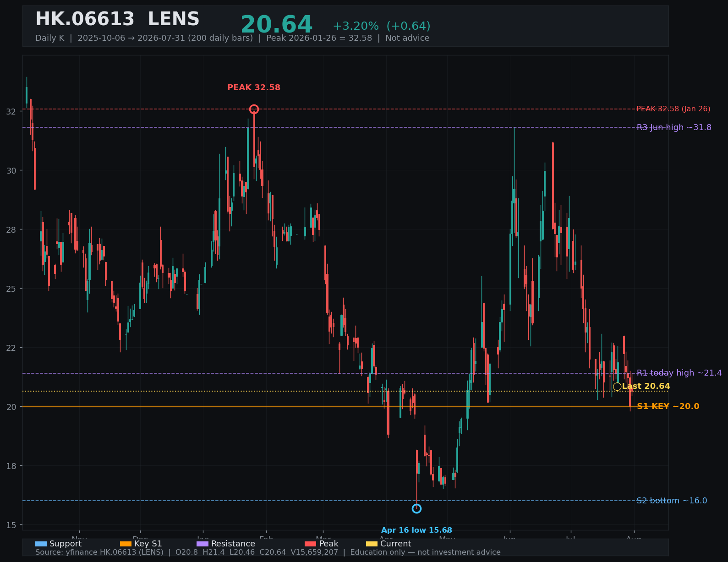The image size is (728, 562).
Task: Click the blue Apr 16 low circle marker
Action: coord(416,508)
